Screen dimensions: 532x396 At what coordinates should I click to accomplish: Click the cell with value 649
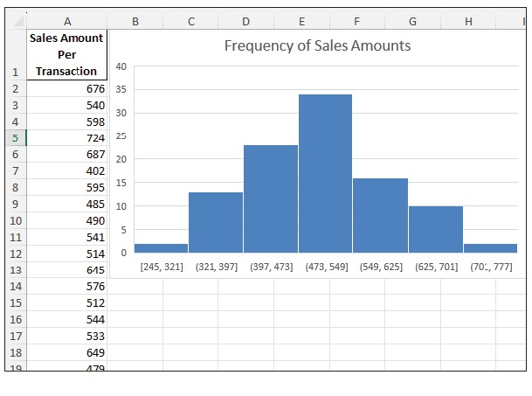pos(67,352)
